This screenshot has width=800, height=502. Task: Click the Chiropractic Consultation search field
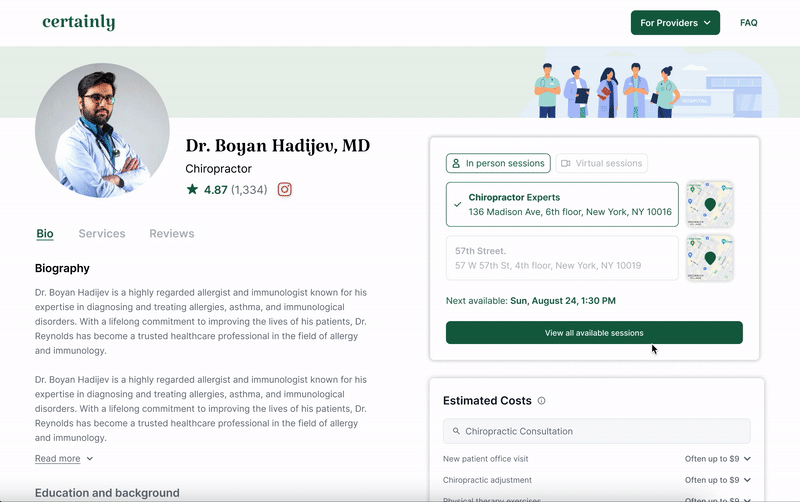[x=596, y=431]
